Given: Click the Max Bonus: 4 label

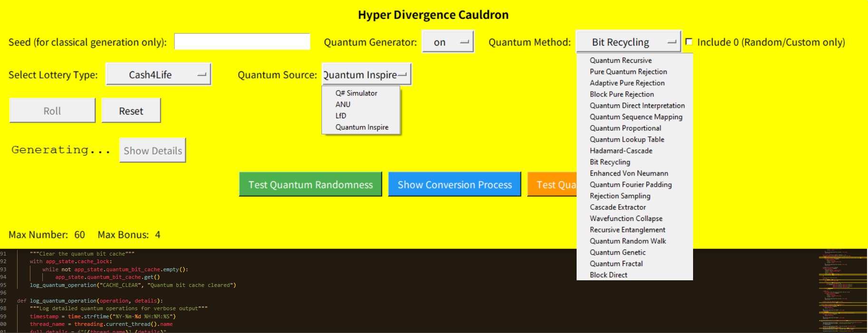Looking at the screenshot, I should [129, 235].
